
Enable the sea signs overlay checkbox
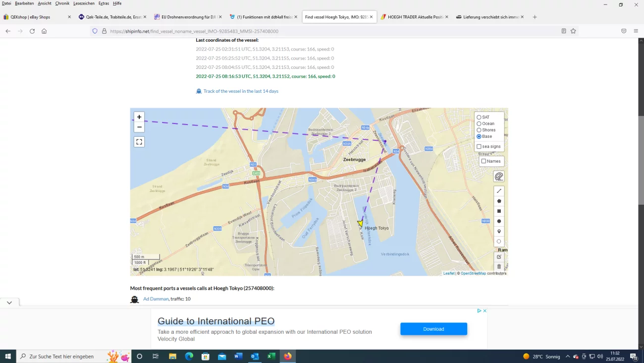(x=479, y=147)
